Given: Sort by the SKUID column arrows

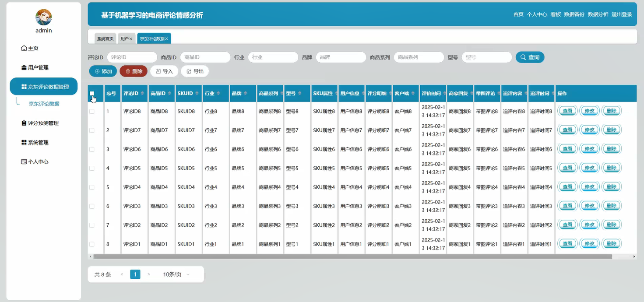Looking at the screenshot, I should coord(197,94).
